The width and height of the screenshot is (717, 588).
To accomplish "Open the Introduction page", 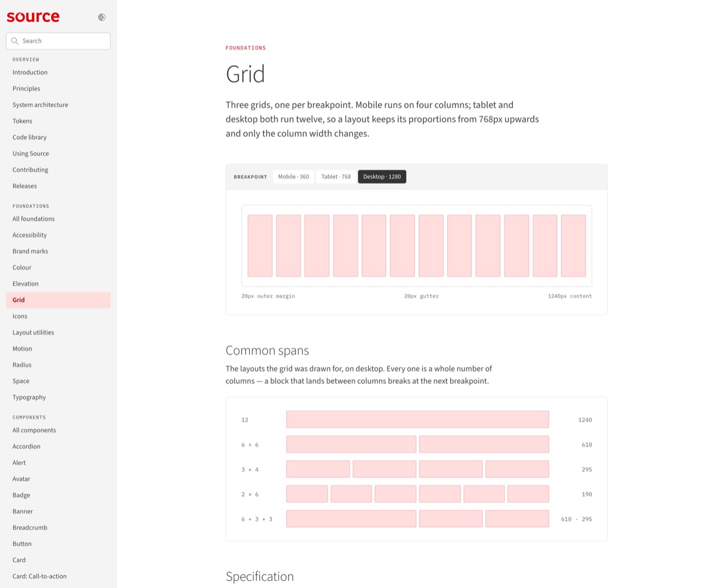I will pyautogui.click(x=58, y=73).
